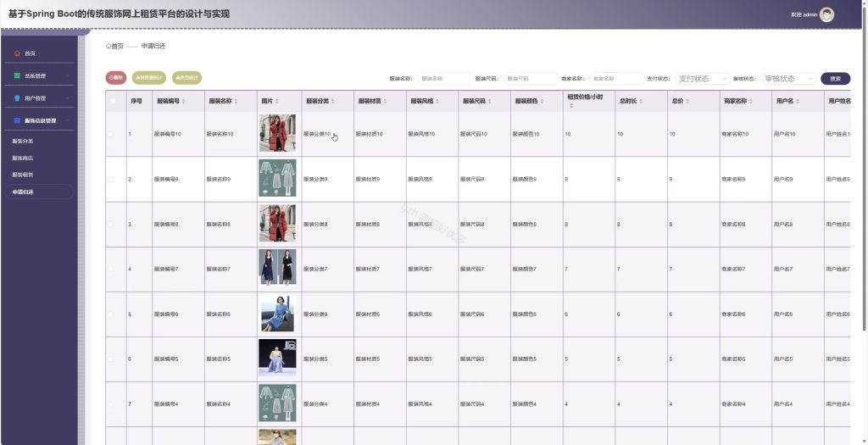
Task: Click the 系统管理 sidebar icon
Action: coord(17,75)
